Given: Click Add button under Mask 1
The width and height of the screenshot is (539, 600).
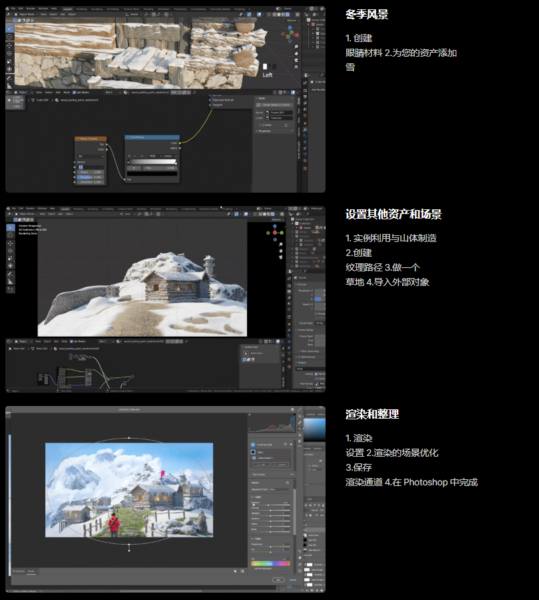Looking at the screenshot, I should click(261, 465).
